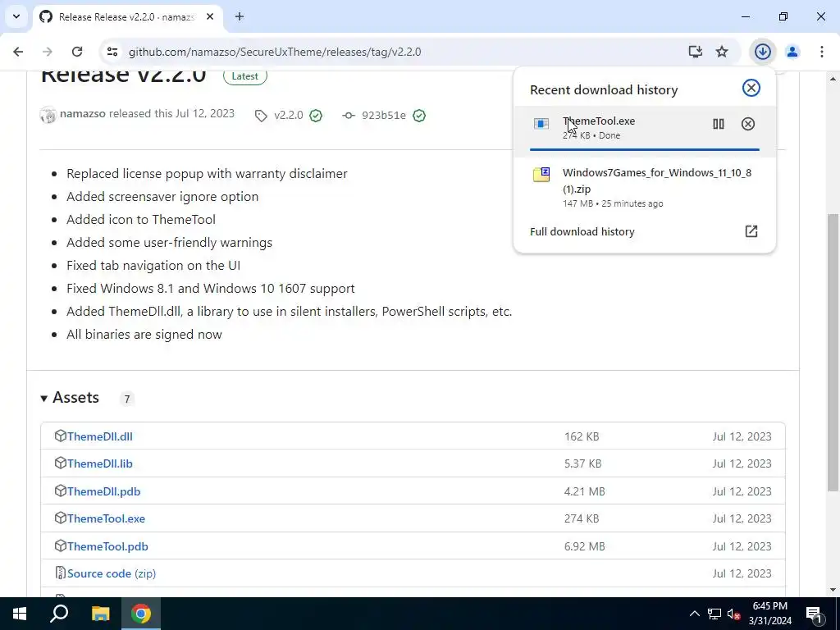Open namazso user profile link

click(83, 113)
